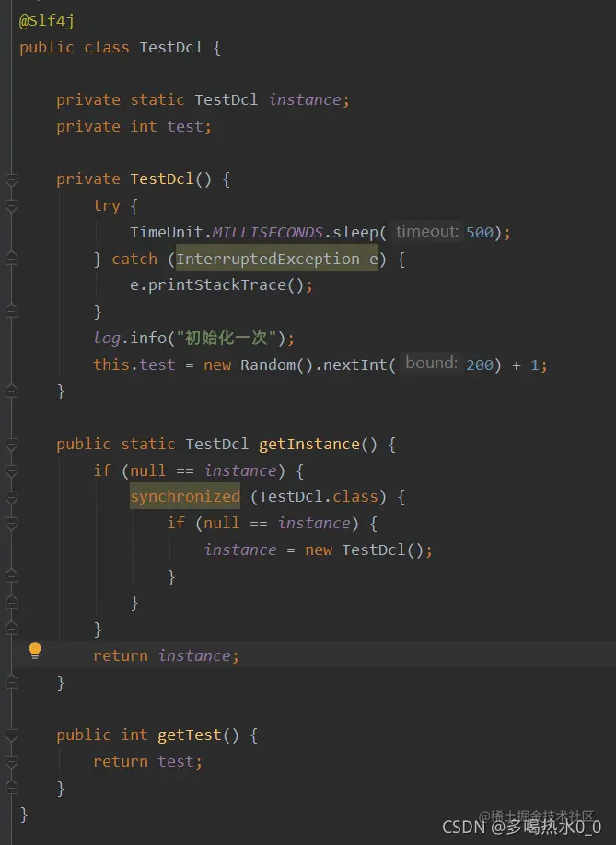The height and width of the screenshot is (845, 616).
Task: Click the log identifier in log.info
Action: [107, 338]
